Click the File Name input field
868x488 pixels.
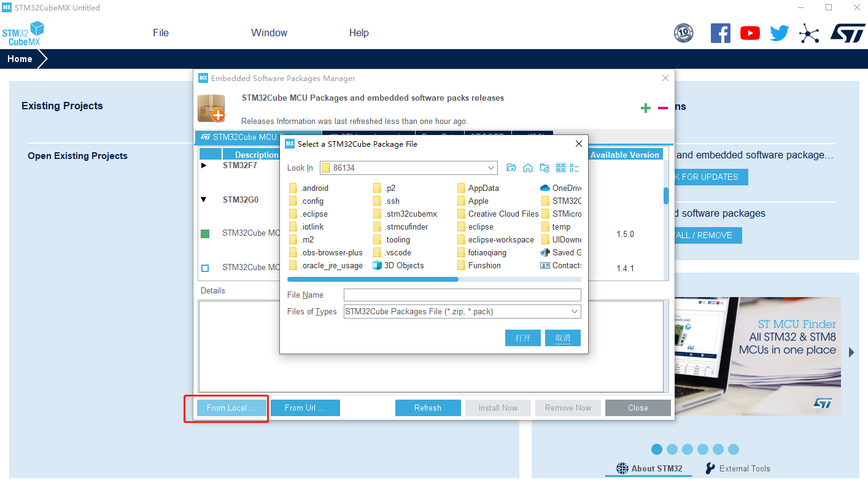click(x=462, y=295)
